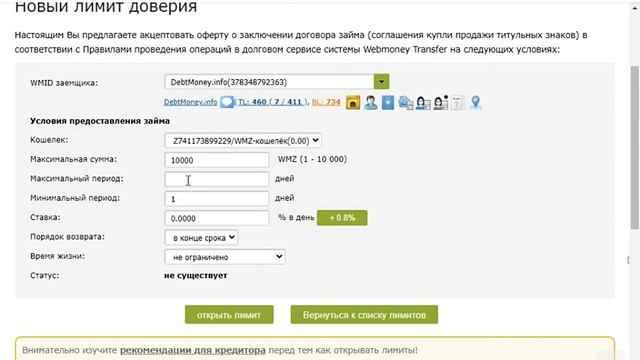Click the DebtMoney.info profile link
Screen dimensions: 640x360
pyautogui.click(x=190, y=102)
